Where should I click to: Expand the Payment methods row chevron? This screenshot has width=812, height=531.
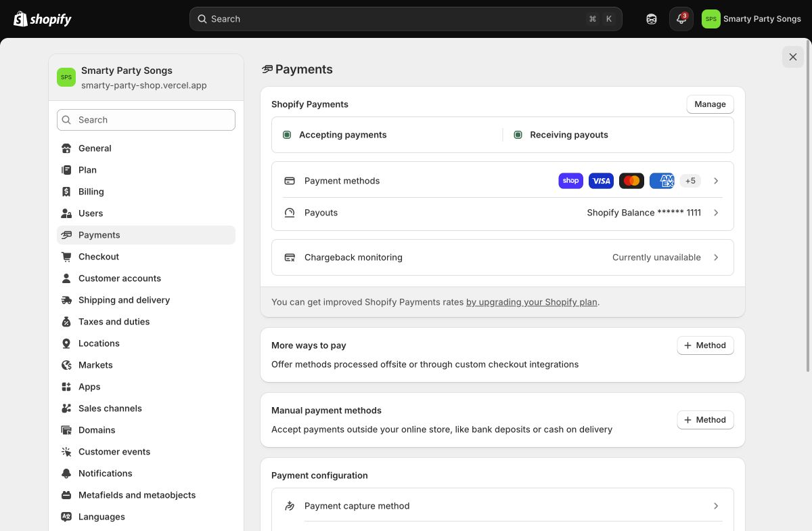coord(716,181)
